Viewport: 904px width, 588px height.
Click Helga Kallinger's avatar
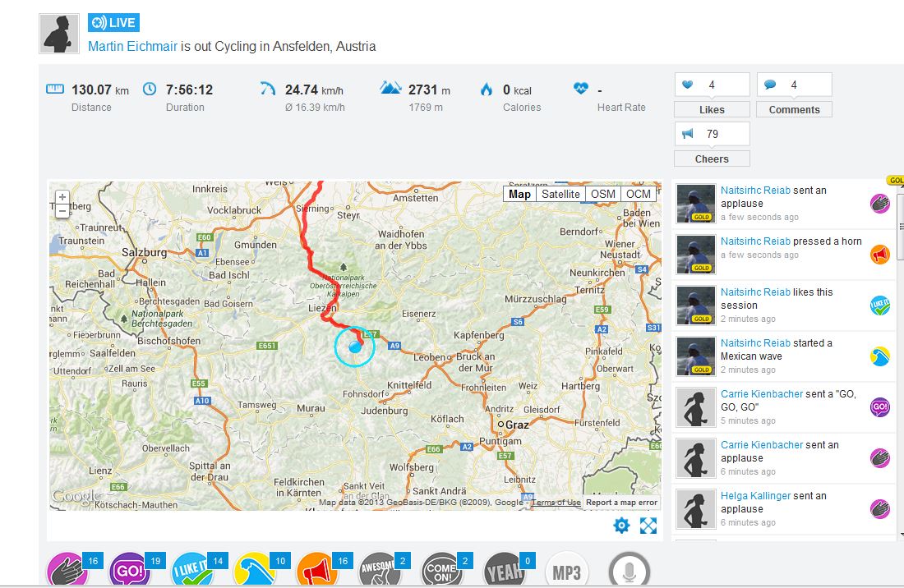pyautogui.click(x=696, y=509)
